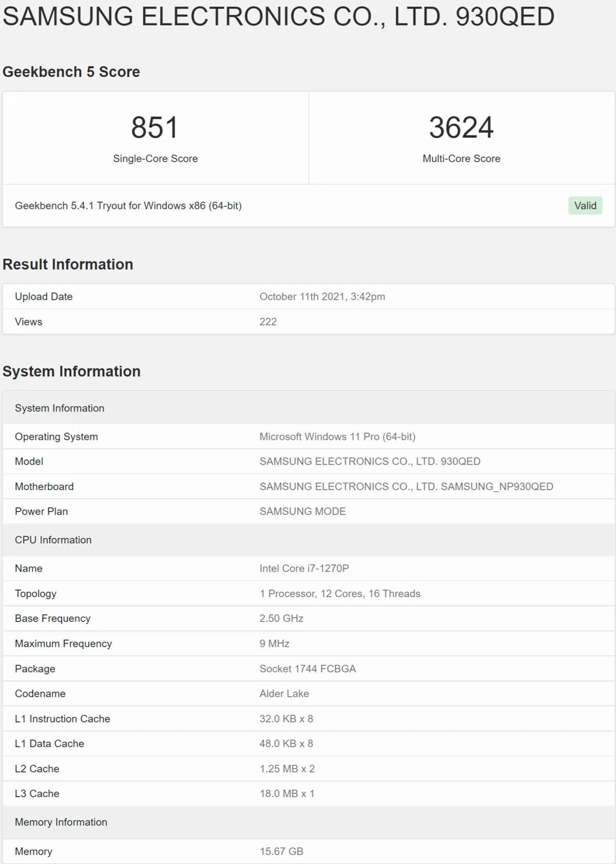
Task: Click the Socket 1744 FCBGA package value
Action: (x=307, y=669)
